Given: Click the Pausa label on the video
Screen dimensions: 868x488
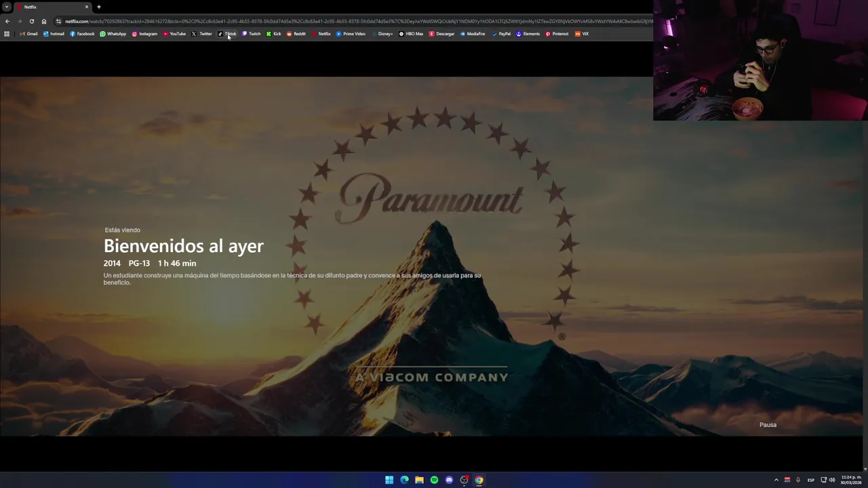Looking at the screenshot, I should click(x=768, y=425).
